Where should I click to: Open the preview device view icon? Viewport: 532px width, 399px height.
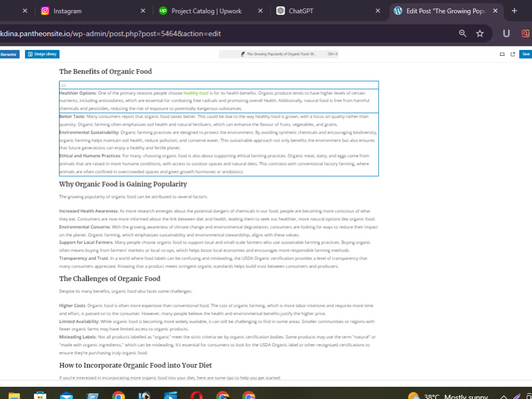[502, 54]
